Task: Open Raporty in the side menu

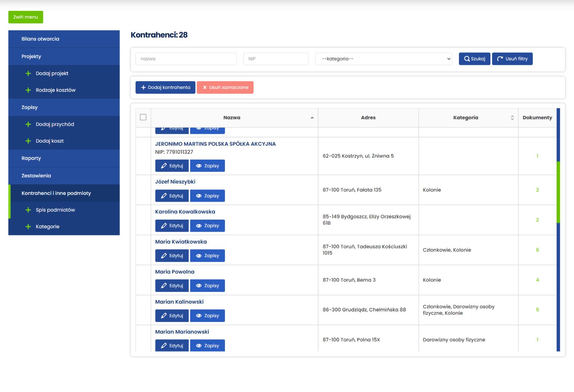Action: [x=31, y=158]
